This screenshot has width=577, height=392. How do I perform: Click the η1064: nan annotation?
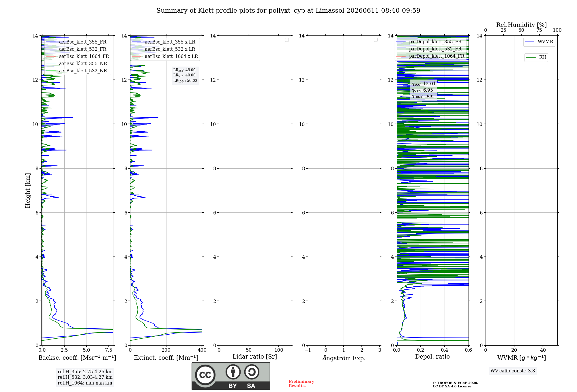(x=422, y=96)
